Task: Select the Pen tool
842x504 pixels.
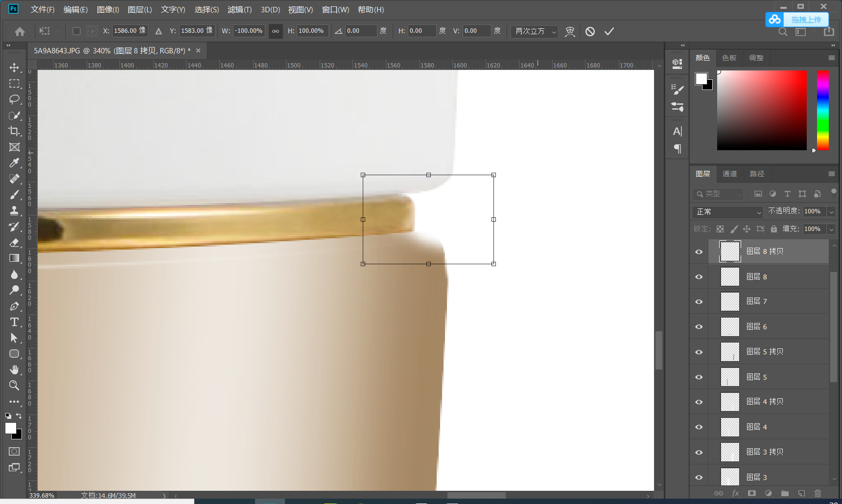Action: [x=14, y=306]
